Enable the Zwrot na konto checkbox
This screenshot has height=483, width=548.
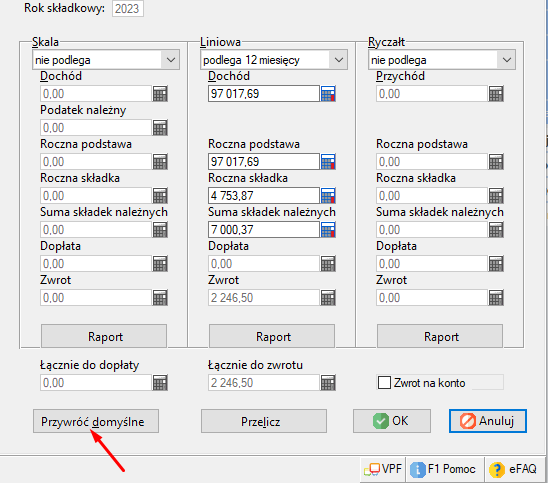(384, 382)
